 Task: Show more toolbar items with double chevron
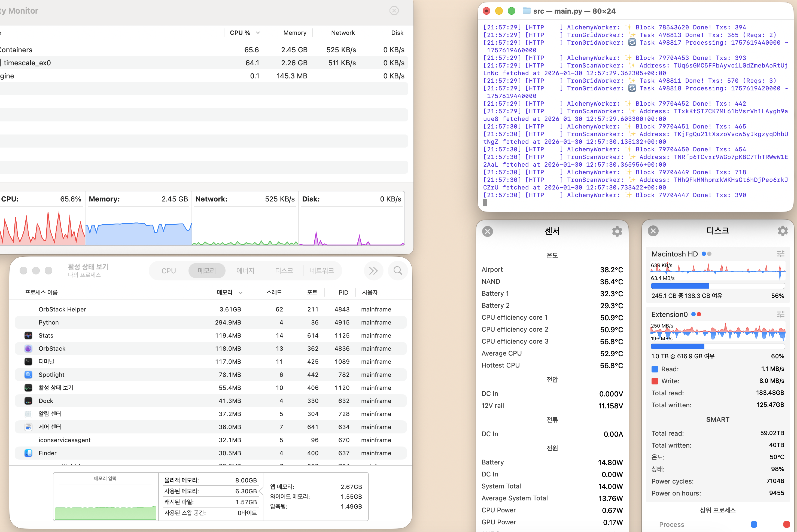(x=373, y=271)
